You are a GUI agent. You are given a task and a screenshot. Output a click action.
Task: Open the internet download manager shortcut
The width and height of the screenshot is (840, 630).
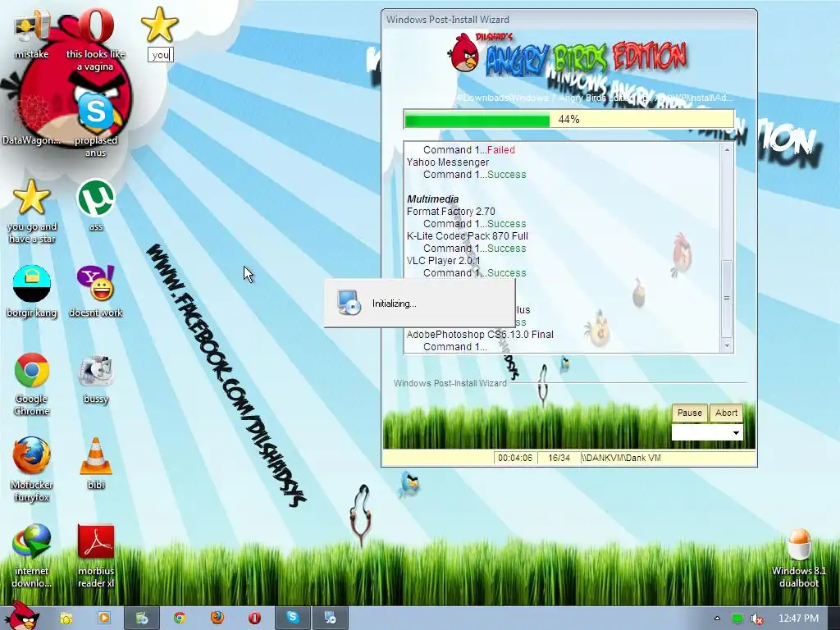click(32, 556)
